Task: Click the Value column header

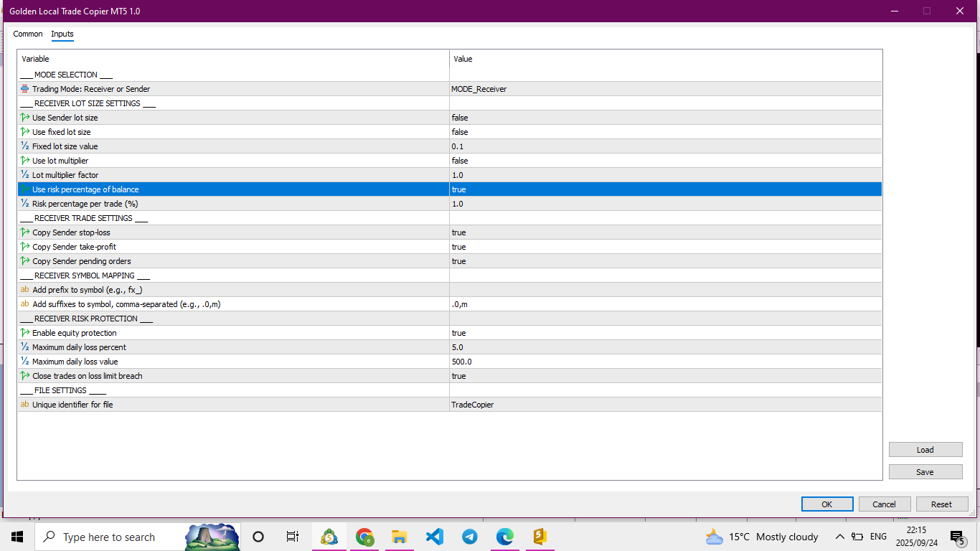Action: pyautogui.click(x=666, y=59)
